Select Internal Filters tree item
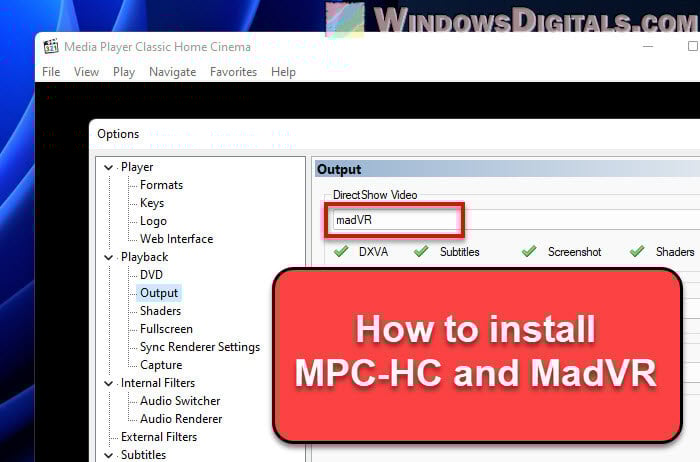Viewport: 700px width, 462px height. click(x=158, y=383)
